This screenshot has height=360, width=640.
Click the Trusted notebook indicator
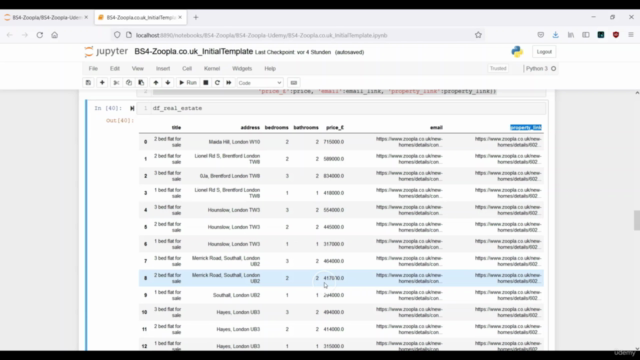point(498,69)
